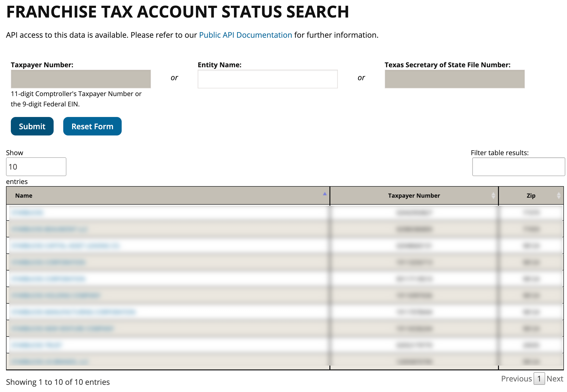Sort by Taxpayer Number column arrows

[x=493, y=196]
